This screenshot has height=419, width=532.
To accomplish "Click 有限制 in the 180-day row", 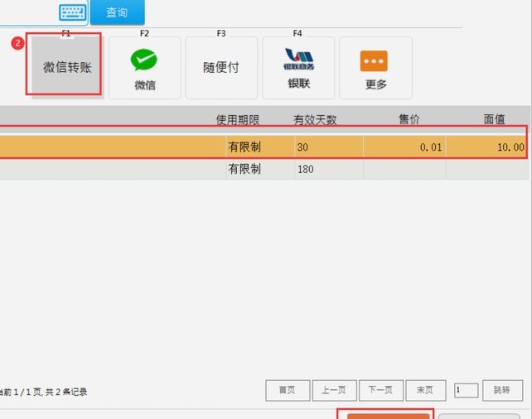I will click(x=244, y=169).
